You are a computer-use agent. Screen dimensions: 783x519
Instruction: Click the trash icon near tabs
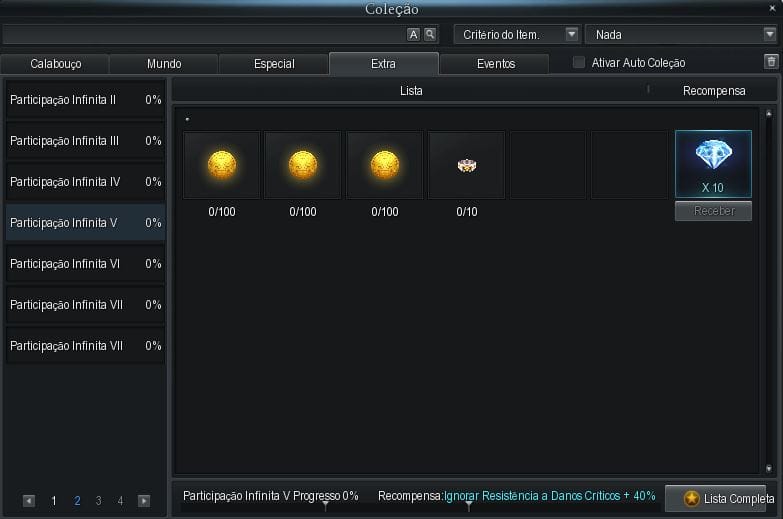(x=770, y=62)
